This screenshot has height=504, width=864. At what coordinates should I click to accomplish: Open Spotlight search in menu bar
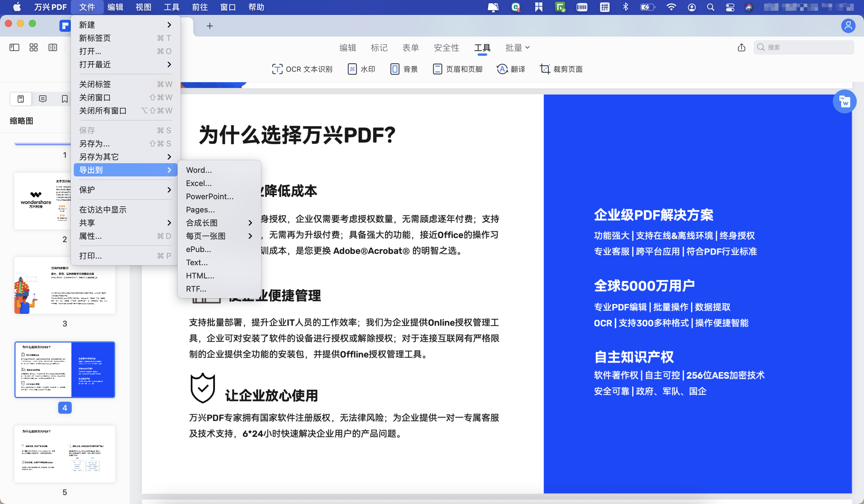[x=710, y=7]
